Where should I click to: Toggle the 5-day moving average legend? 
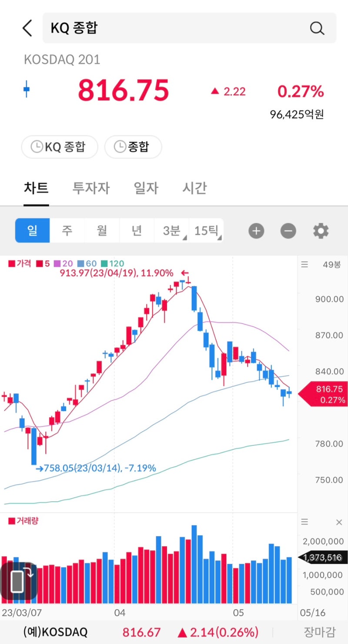(x=39, y=263)
